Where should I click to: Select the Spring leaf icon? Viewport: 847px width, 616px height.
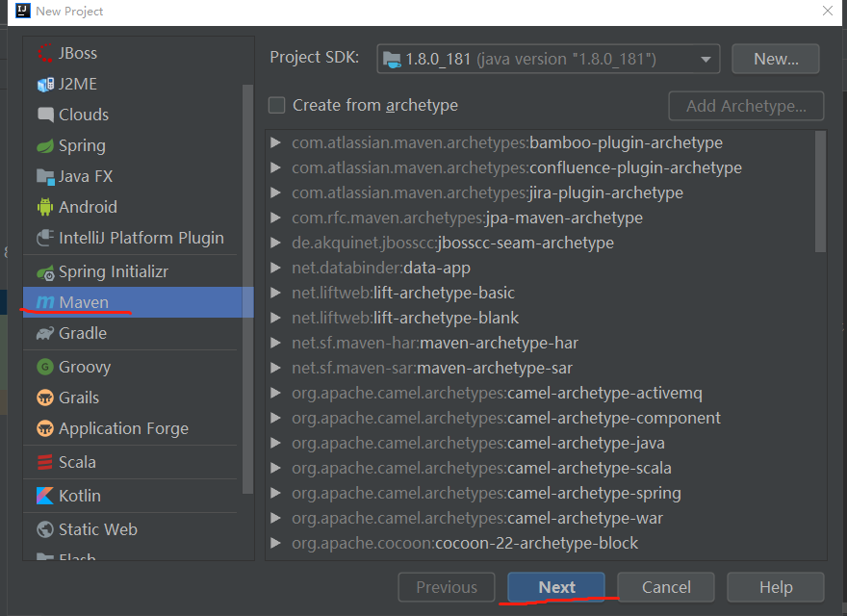point(45,146)
